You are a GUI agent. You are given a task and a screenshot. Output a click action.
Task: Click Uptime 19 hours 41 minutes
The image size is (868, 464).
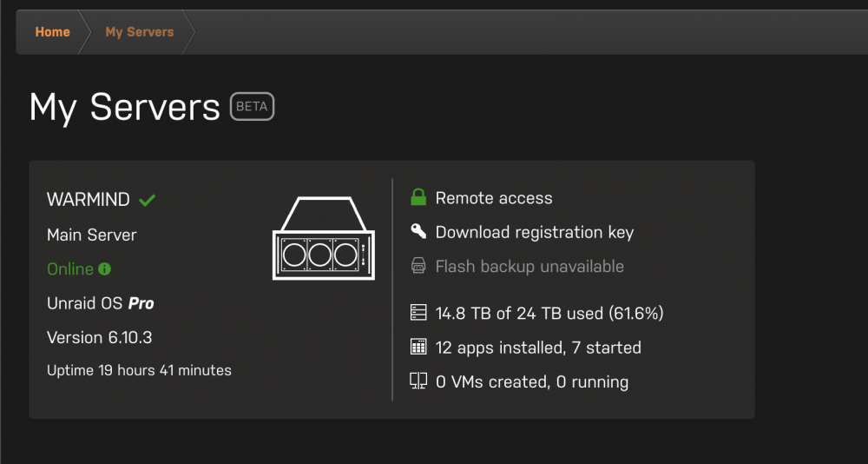pyautogui.click(x=140, y=370)
